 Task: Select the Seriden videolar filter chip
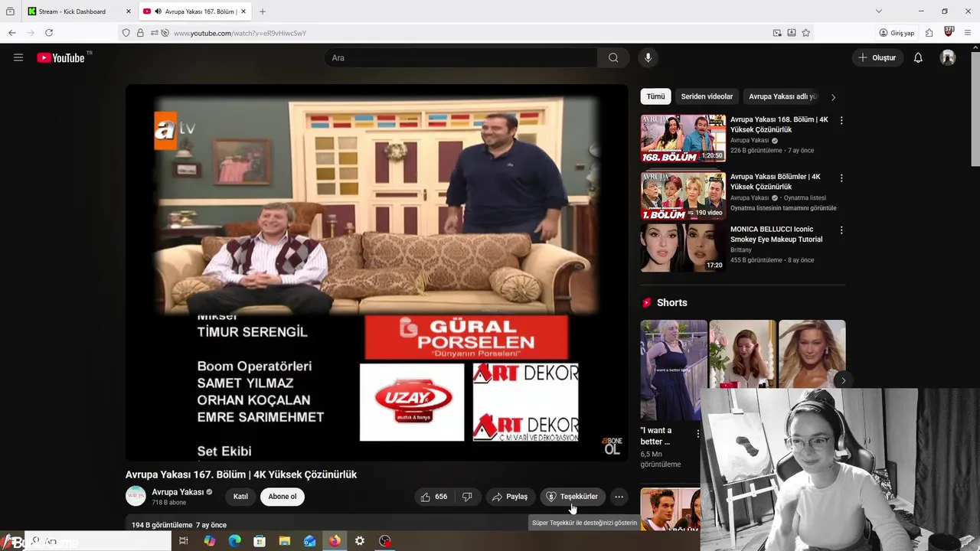coord(707,96)
